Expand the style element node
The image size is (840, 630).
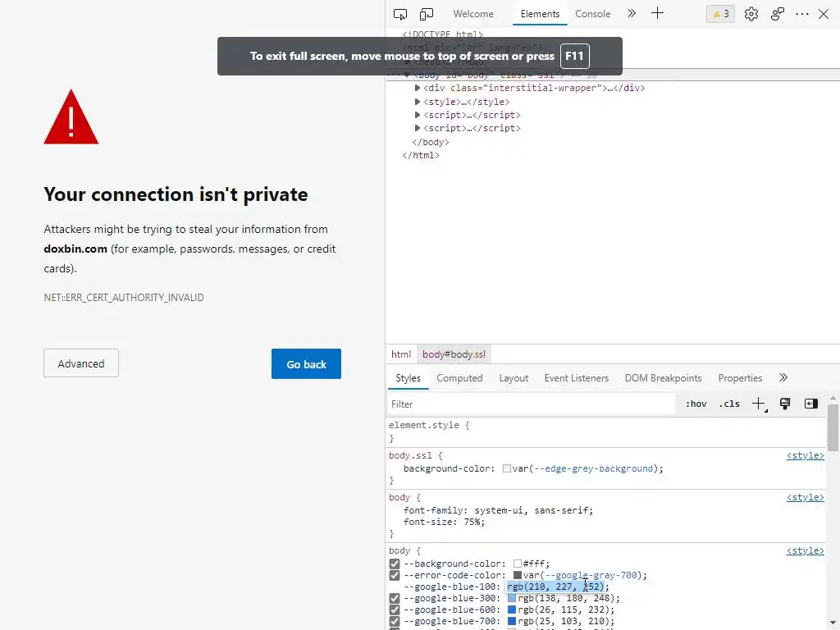coord(418,101)
